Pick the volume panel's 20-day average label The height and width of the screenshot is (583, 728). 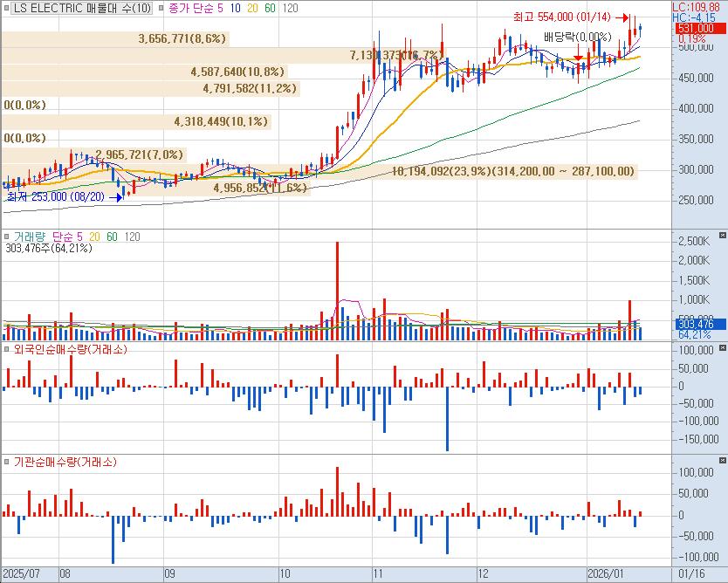[x=94, y=237]
